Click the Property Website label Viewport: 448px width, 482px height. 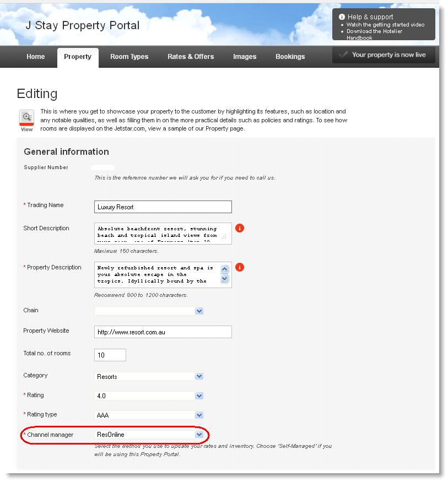[46, 331]
